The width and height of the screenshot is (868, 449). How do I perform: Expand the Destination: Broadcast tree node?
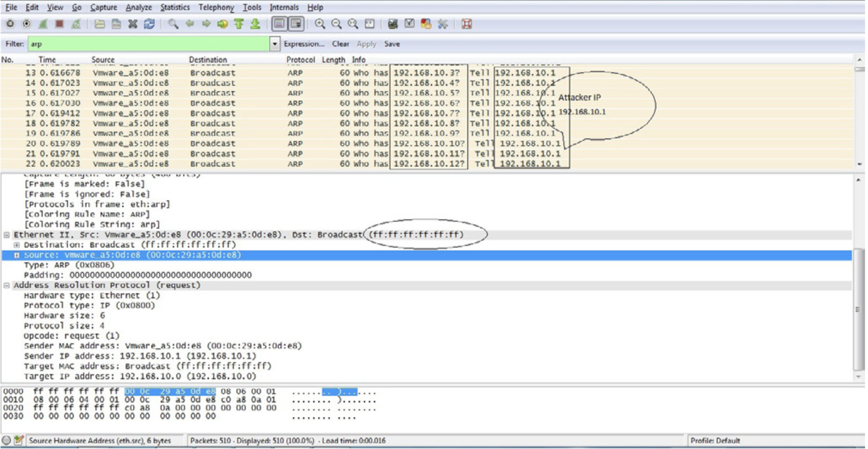17,245
